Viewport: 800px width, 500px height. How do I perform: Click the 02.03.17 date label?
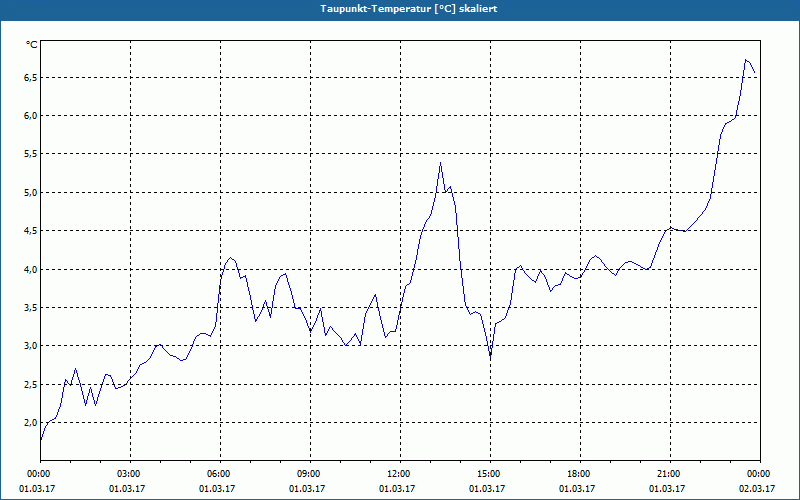pyautogui.click(x=757, y=489)
